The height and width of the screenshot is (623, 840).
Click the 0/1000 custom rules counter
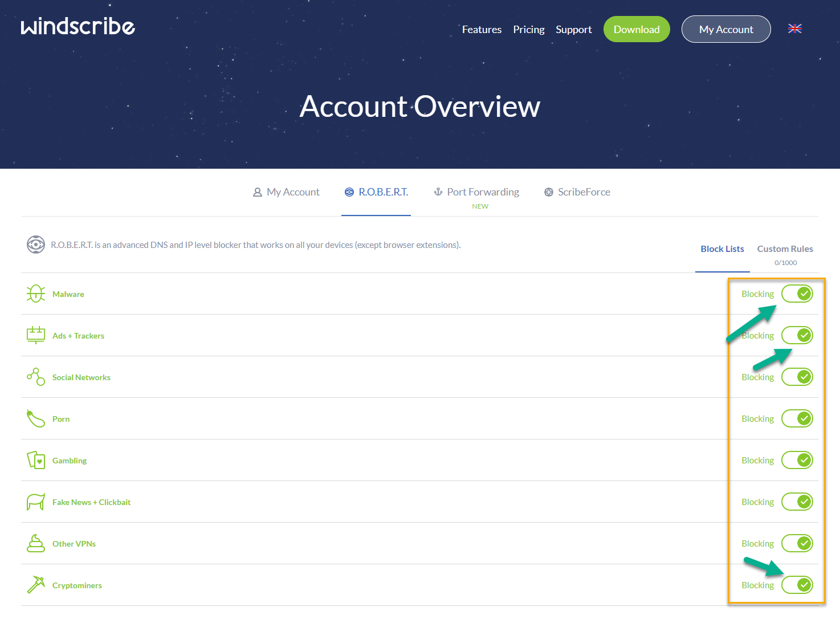pyautogui.click(x=785, y=263)
